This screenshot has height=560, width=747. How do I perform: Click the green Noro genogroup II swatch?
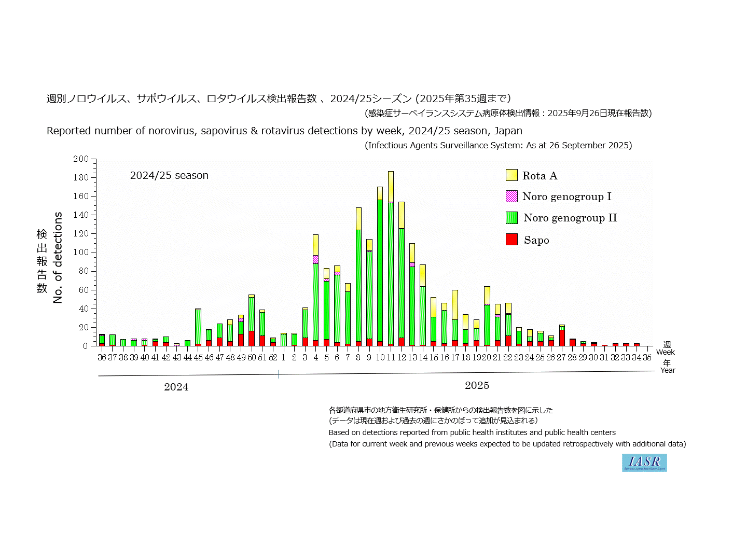[x=511, y=218]
